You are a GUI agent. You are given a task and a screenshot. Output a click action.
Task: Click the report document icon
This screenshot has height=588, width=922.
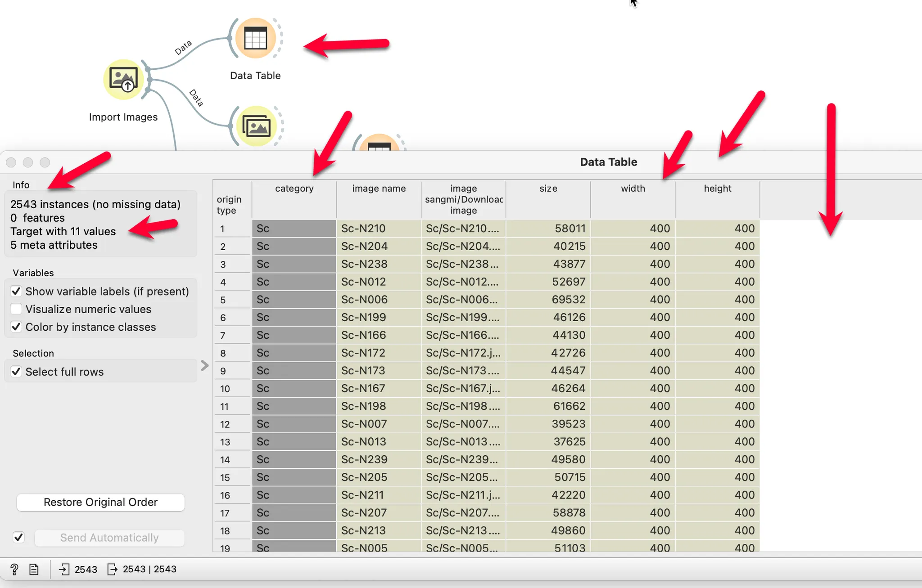coord(34,570)
